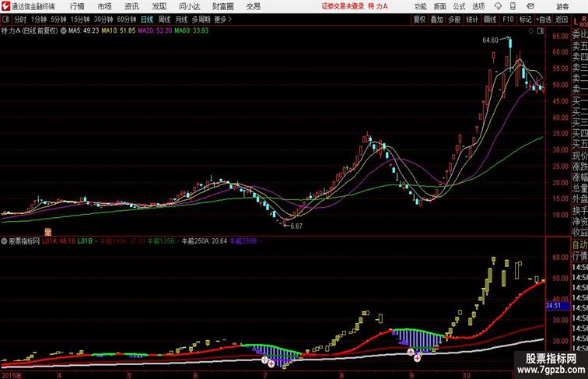Click the MA20: 52.20 indicator label
The image size is (588, 379).
click(155, 31)
